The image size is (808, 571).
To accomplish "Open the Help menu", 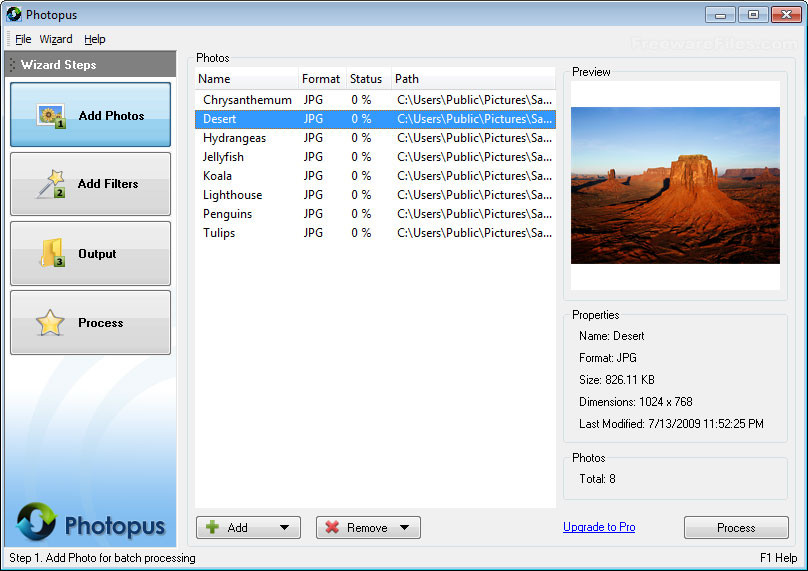I will tap(95, 39).
